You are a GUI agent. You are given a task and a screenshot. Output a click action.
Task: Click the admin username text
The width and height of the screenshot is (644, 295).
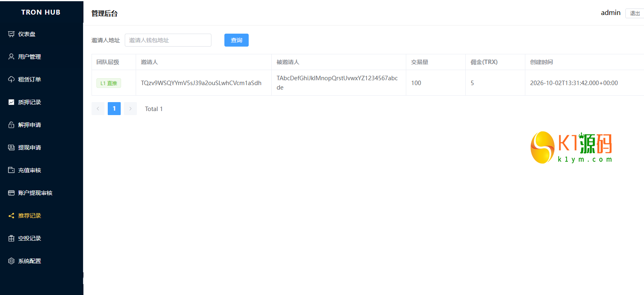(x=611, y=13)
